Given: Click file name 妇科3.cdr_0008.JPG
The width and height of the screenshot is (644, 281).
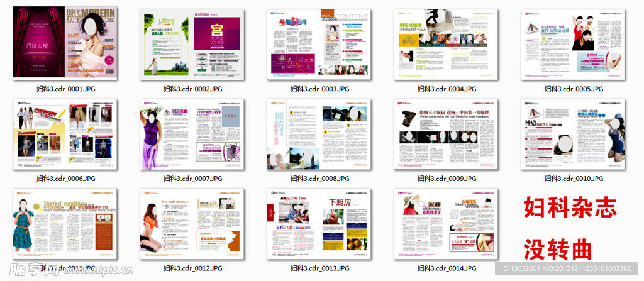Looking at the screenshot, I should (x=320, y=179).
